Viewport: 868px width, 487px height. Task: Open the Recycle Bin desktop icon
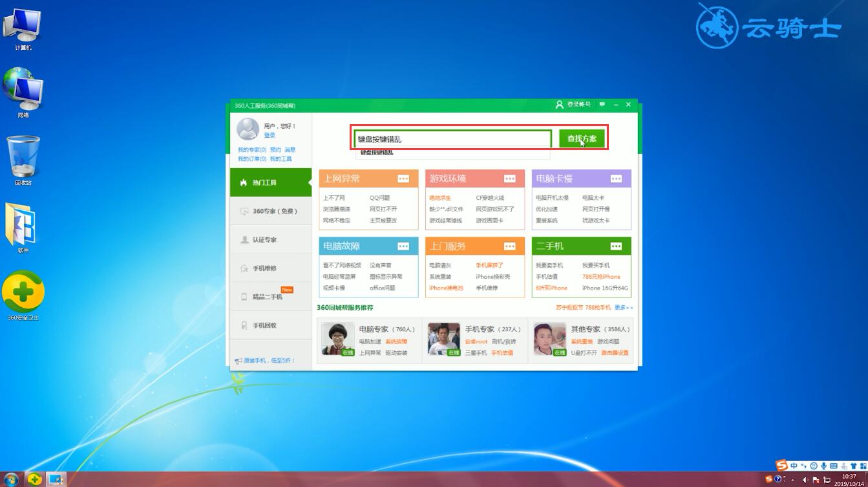[23, 160]
